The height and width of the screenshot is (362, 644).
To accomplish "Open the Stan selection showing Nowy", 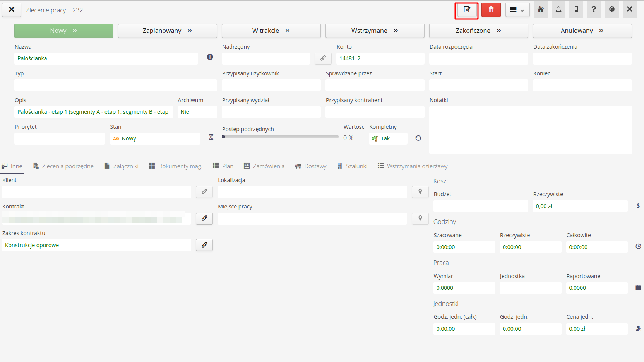I will tap(155, 138).
